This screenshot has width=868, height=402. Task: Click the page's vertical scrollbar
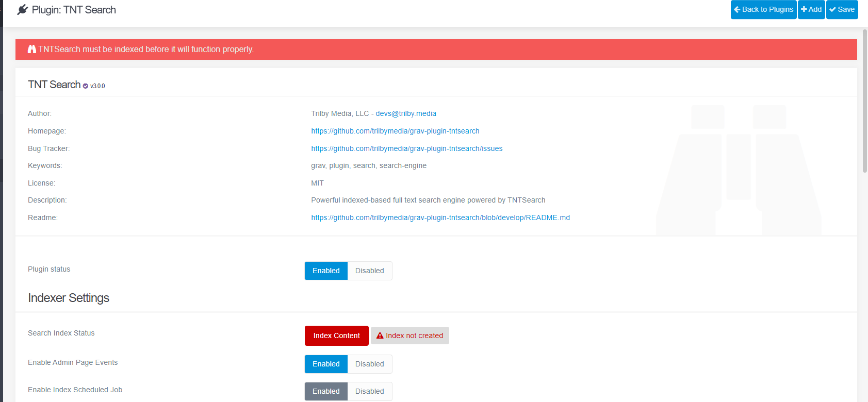[x=865, y=101]
